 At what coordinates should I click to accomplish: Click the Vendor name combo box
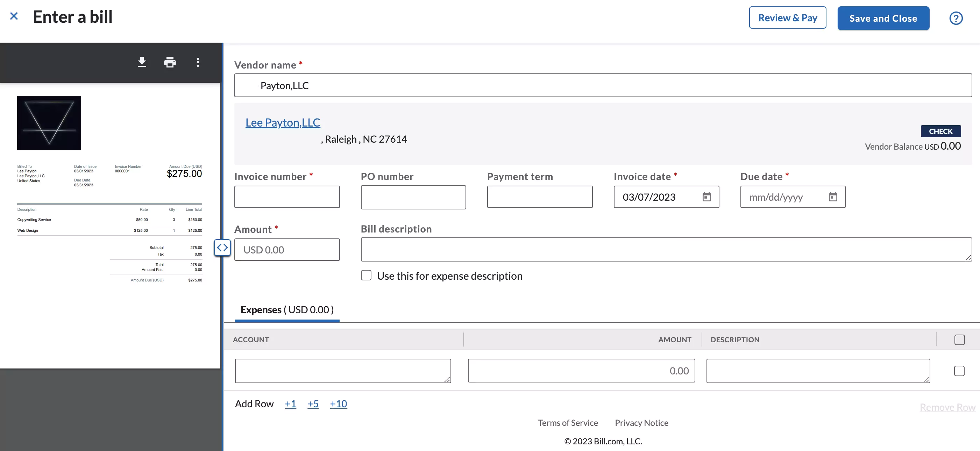pos(603,86)
